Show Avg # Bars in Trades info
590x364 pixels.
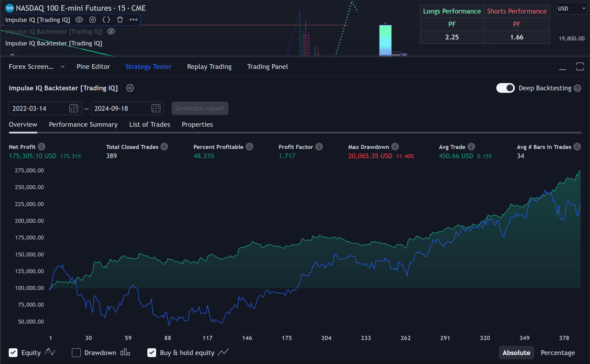pyautogui.click(x=577, y=147)
